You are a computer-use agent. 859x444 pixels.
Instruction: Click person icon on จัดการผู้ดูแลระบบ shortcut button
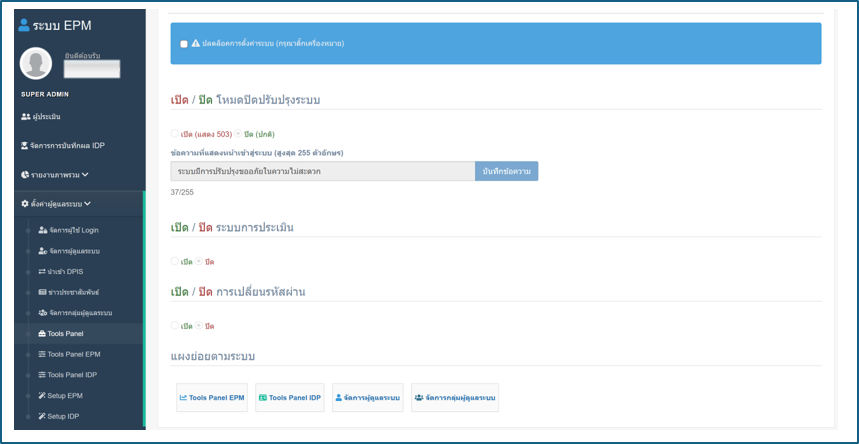click(339, 397)
